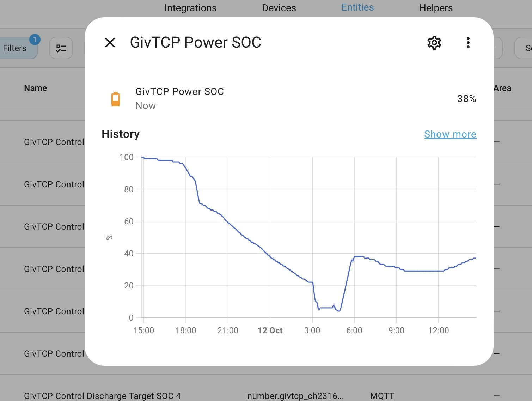Switch to the Integrations tab
This screenshot has width=532, height=401.
(x=190, y=8)
